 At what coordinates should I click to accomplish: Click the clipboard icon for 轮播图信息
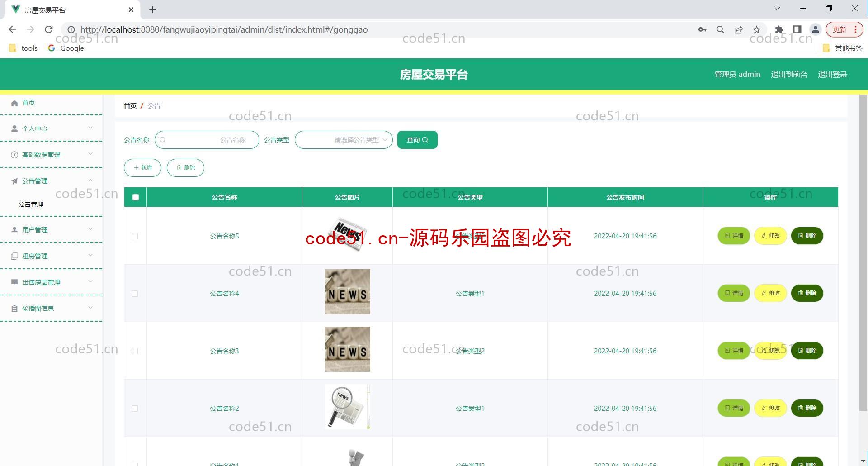pyautogui.click(x=14, y=309)
